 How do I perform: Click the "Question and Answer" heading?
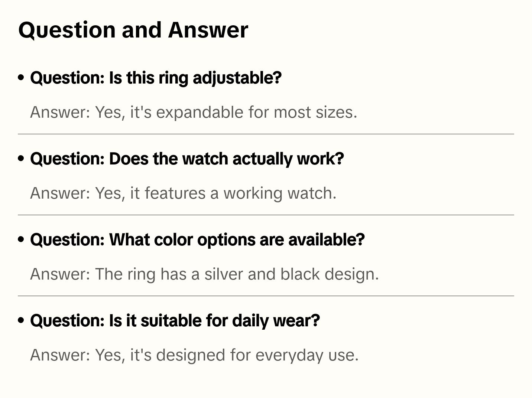pyautogui.click(x=133, y=30)
